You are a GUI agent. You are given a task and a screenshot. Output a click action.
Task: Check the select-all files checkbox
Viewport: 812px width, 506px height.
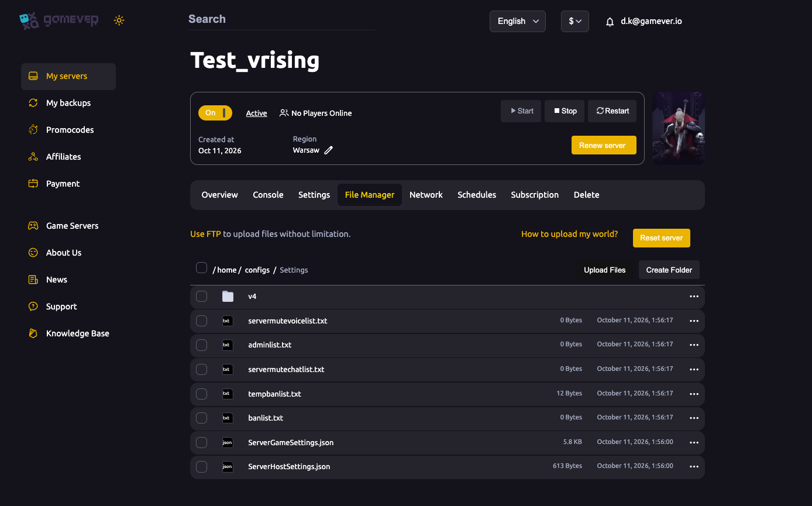[201, 268]
